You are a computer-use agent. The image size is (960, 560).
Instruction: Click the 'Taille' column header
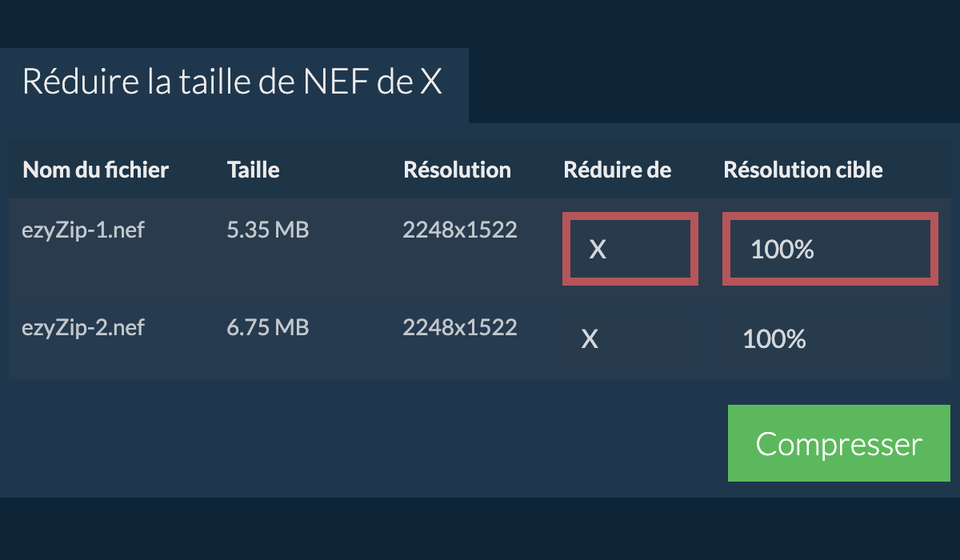[x=253, y=170]
